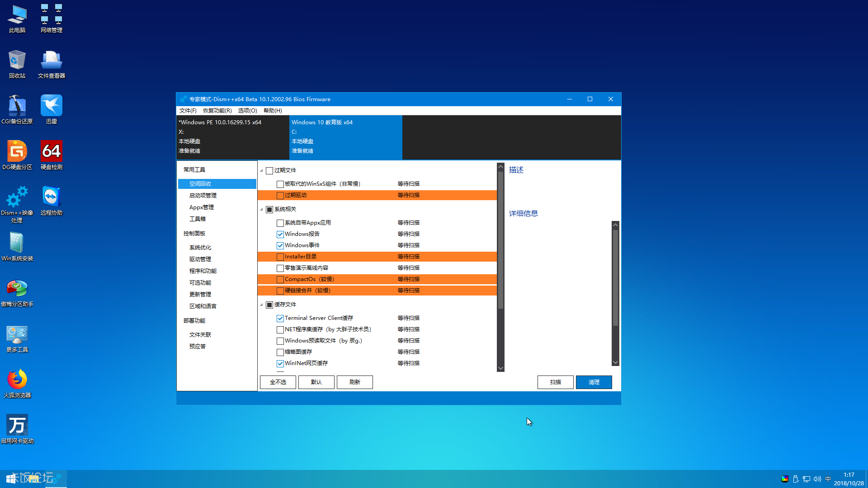Viewport: 868px width, 488px height.
Task: Collapse the 过期文件 tree group
Action: [261, 171]
